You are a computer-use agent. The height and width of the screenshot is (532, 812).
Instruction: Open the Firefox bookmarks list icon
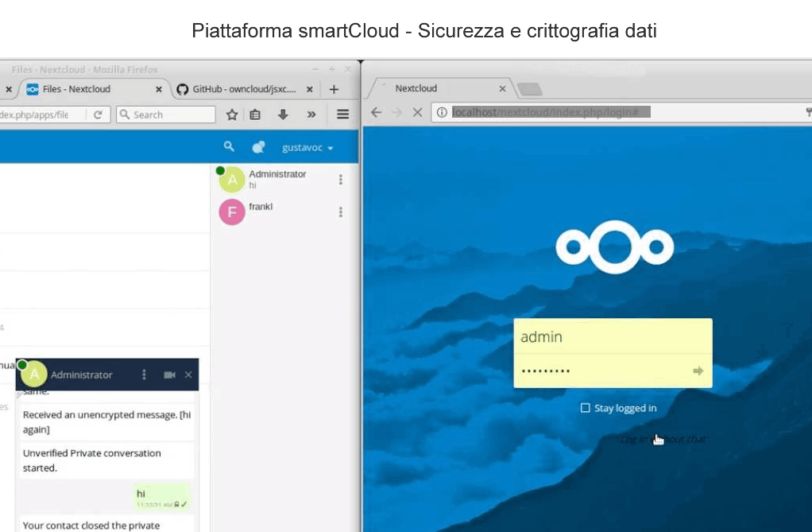[x=255, y=115]
